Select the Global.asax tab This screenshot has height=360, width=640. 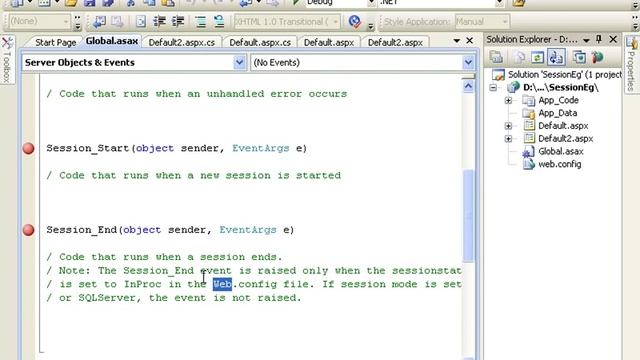(x=111, y=41)
